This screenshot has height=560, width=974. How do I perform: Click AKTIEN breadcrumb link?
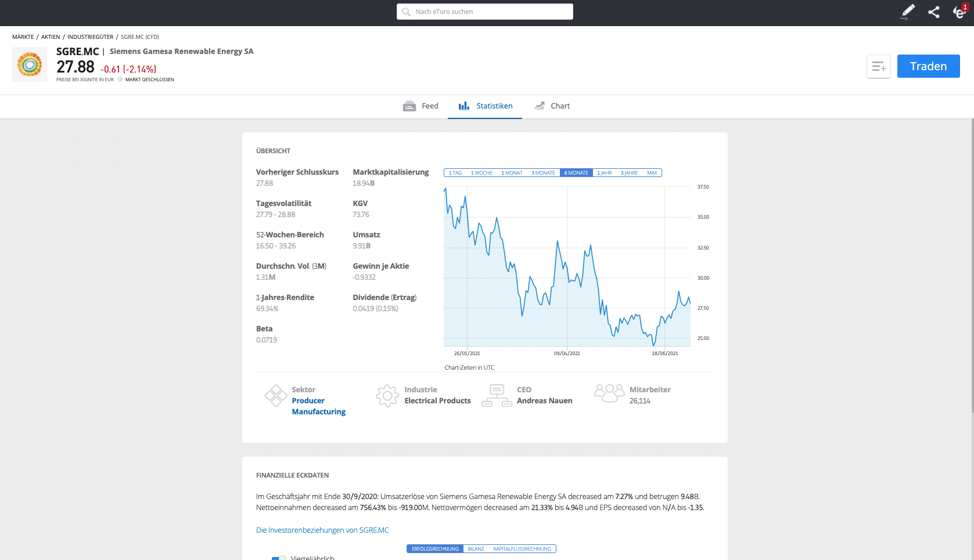coord(51,37)
